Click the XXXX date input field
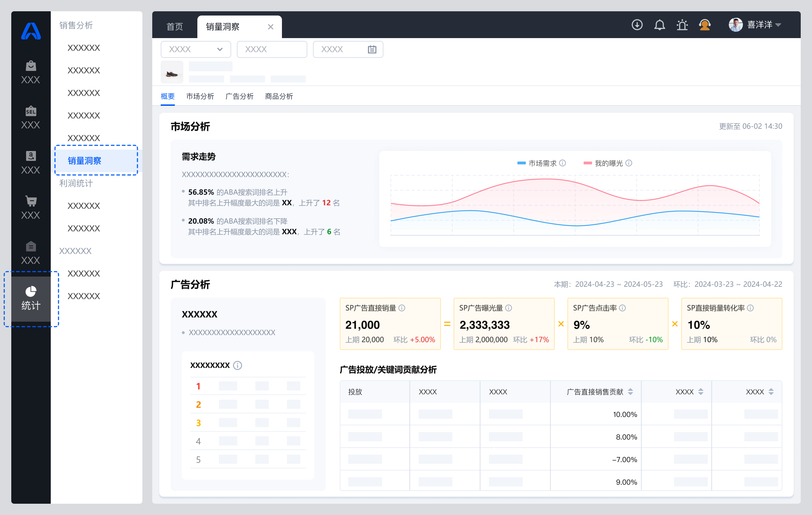This screenshot has width=812, height=515. pyautogui.click(x=348, y=49)
